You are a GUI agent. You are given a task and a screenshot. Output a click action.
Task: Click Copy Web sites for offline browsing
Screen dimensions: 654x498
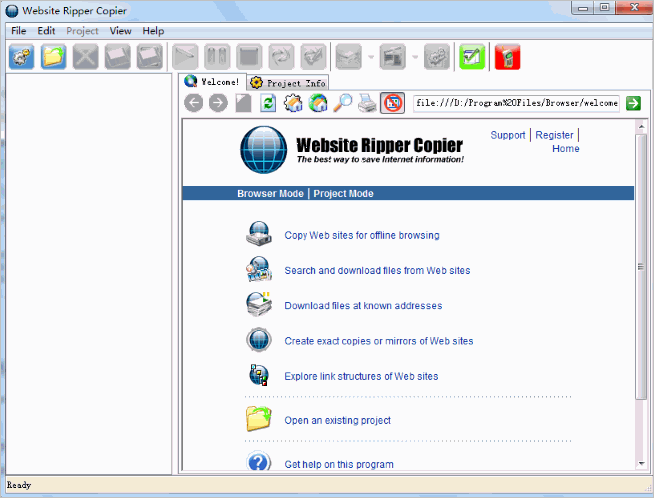362,235
